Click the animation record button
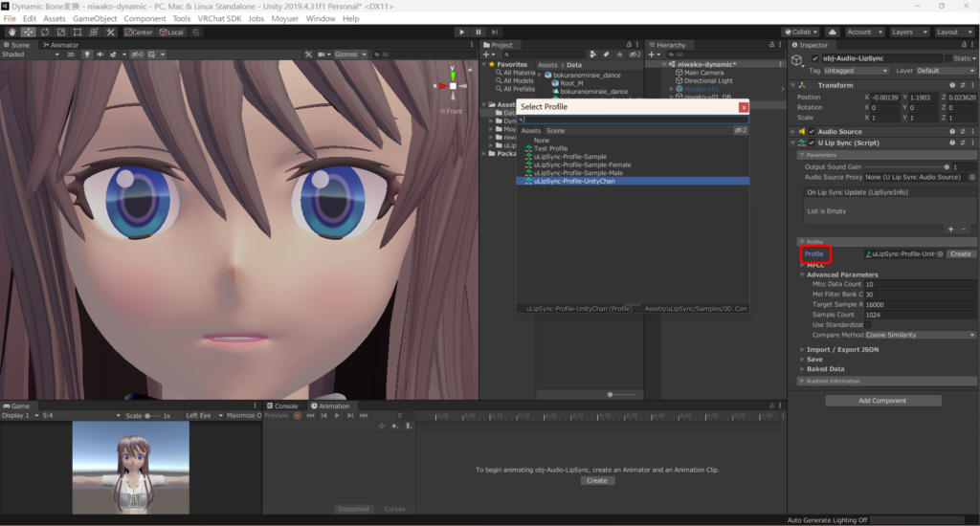 297,416
